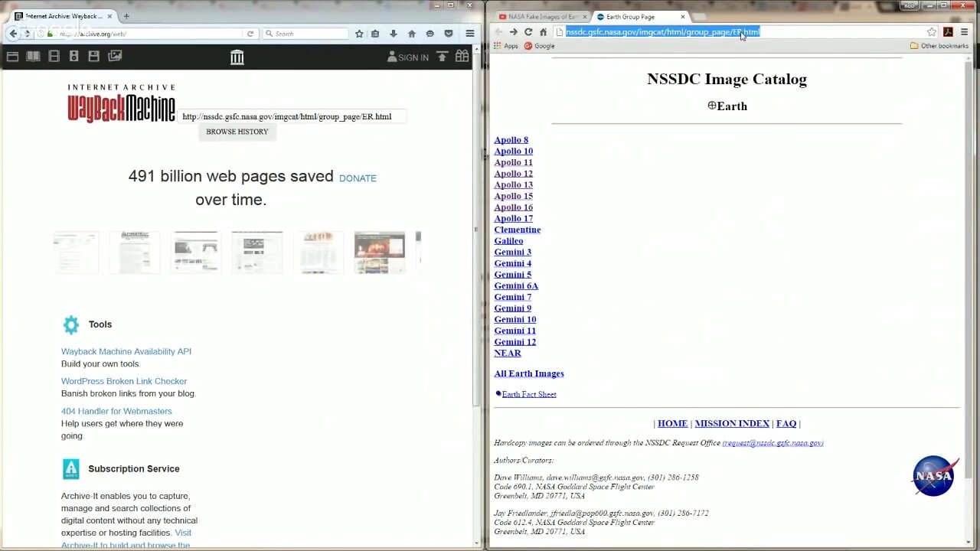Click the Chrome forward arrow
The height and width of the screenshot is (551, 980).
pos(513,32)
